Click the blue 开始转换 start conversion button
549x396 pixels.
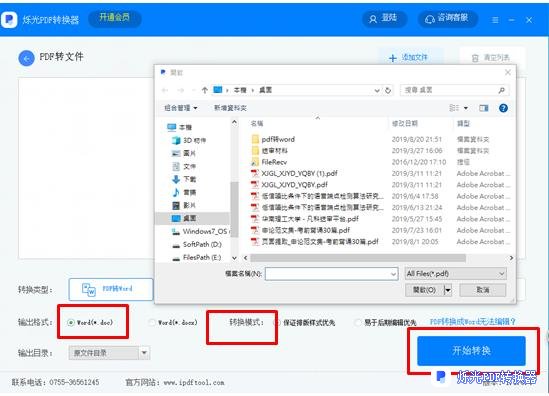pyautogui.click(x=471, y=350)
